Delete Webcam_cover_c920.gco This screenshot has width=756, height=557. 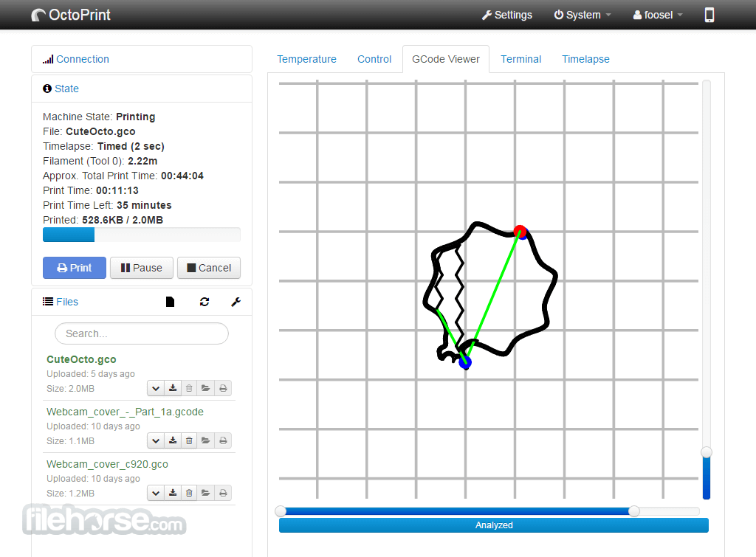[x=189, y=493]
